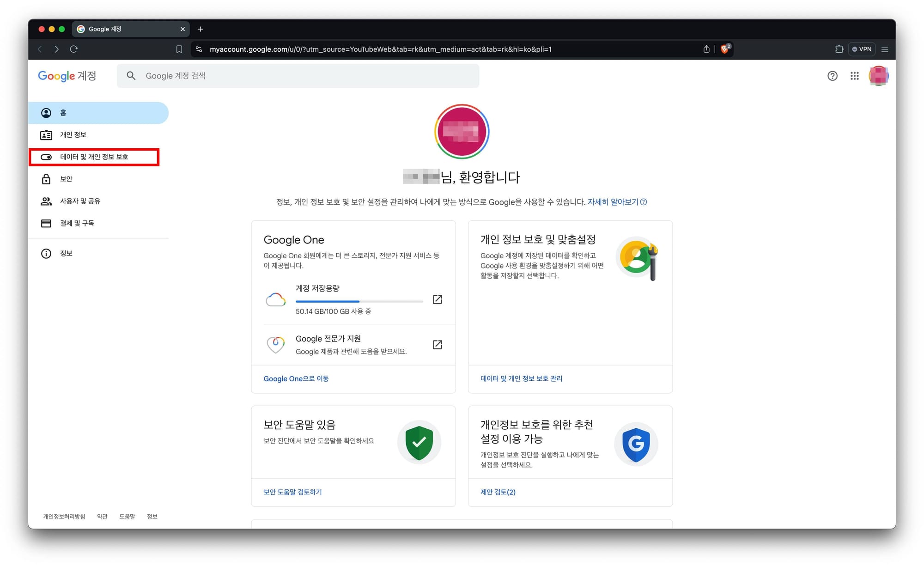Open site settings icon in address bar
This screenshot has height=566, width=924.
coord(199,49)
